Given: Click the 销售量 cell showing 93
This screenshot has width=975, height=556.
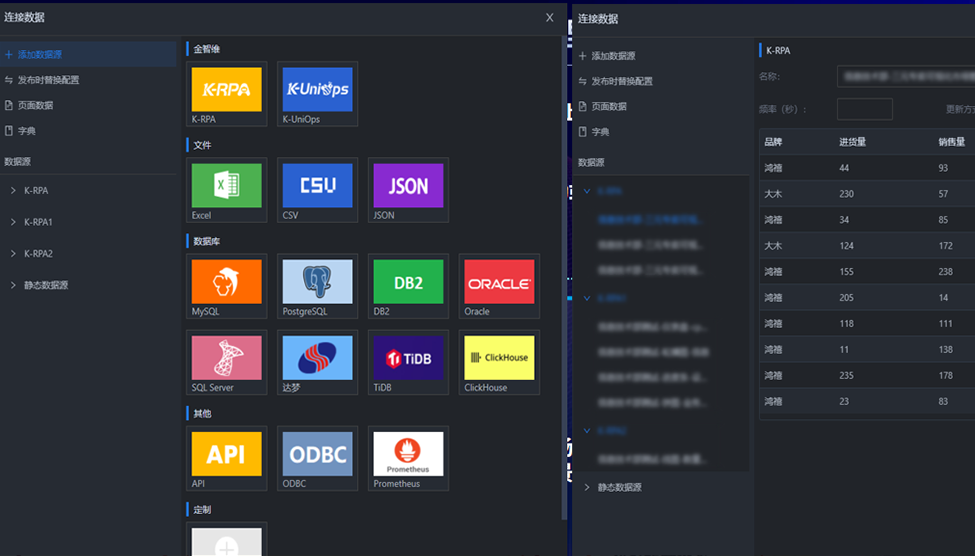Looking at the screenshot, I should [x=943, y=168].
